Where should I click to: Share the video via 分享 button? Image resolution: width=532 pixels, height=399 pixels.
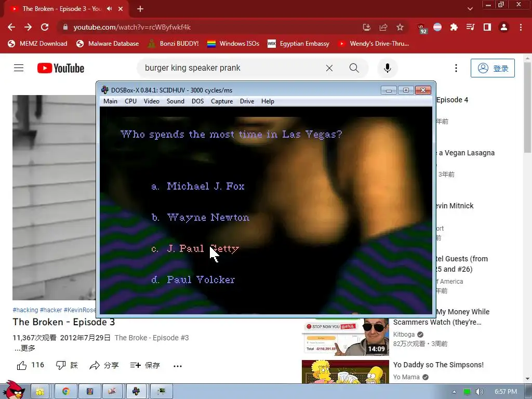click(x=104, y=365)
